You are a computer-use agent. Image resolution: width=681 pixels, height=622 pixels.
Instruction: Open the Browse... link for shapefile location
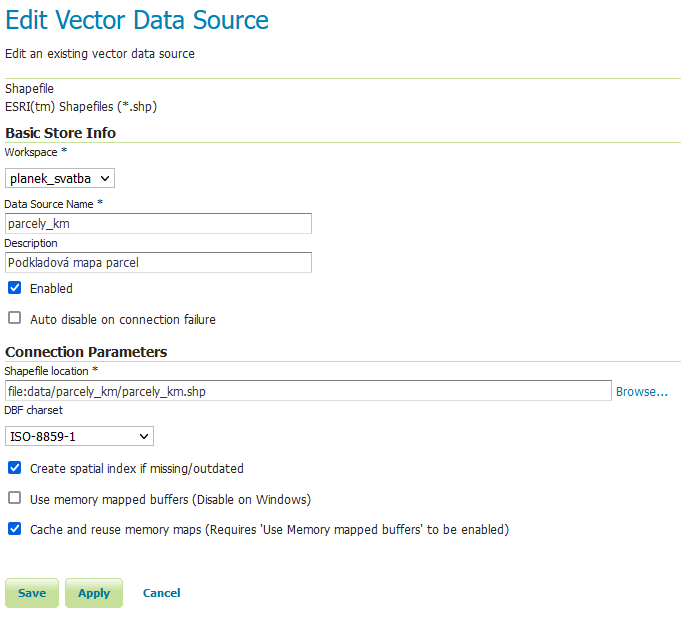pyautogui.click(x=641, y=392)
